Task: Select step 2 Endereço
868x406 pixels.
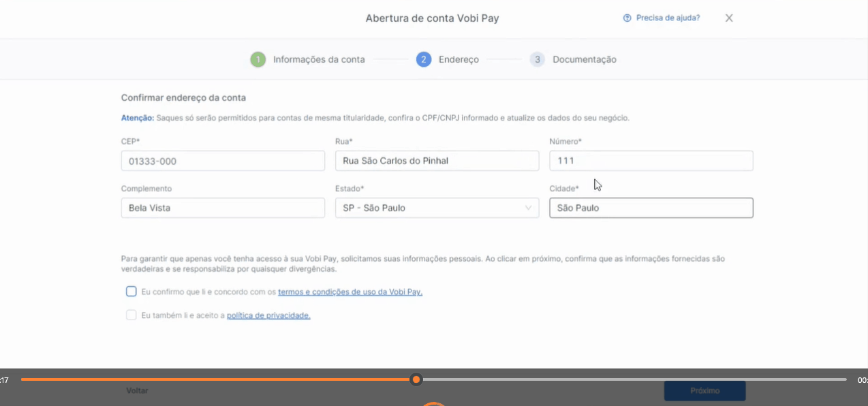Action: (x=448, y=60)
